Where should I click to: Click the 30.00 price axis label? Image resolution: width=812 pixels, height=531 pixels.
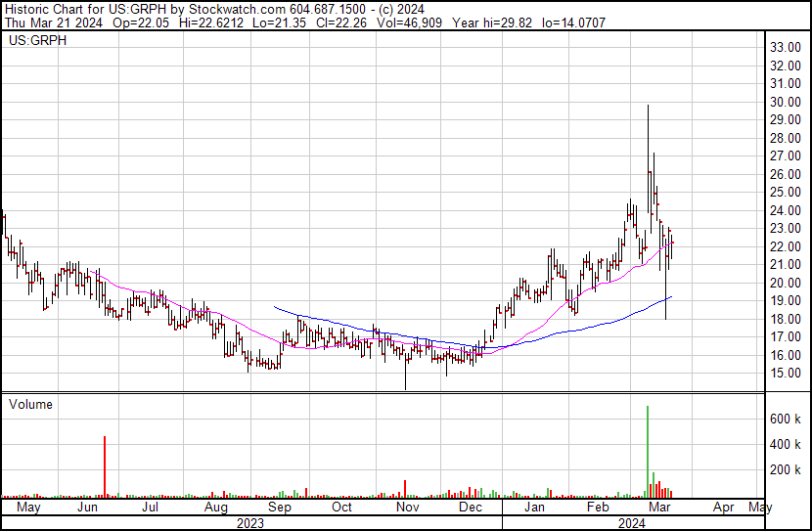(x=786, y=102)
